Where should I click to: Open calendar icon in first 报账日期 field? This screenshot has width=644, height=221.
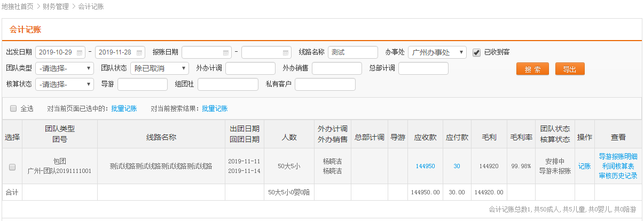click(226, 52)
